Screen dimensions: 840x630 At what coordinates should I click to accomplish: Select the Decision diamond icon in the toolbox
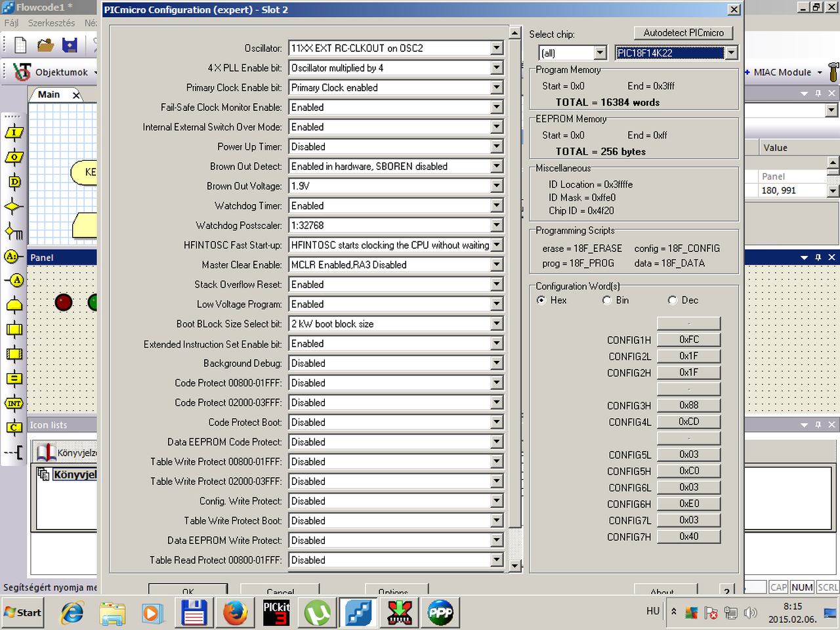(14, 207)
